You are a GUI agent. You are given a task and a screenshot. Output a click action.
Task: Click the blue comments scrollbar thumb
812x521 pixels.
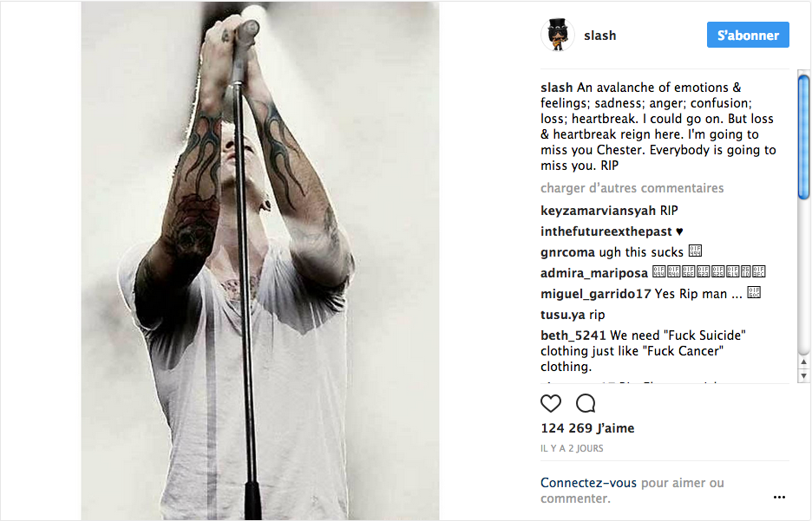[803, 137]
